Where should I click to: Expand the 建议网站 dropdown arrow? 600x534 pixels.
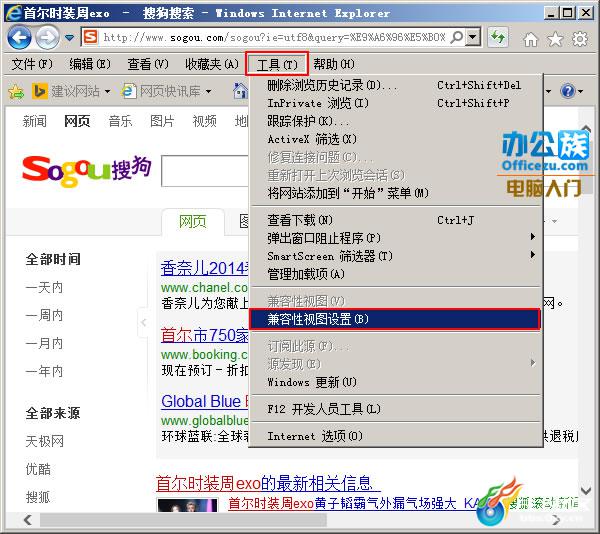pos(107,91)
